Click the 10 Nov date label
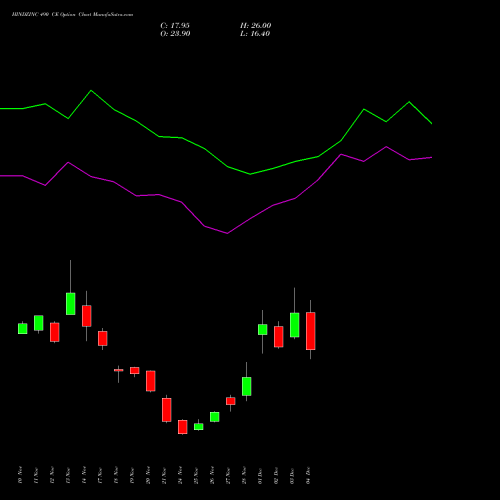500x500 pixels. click(20, 475)
